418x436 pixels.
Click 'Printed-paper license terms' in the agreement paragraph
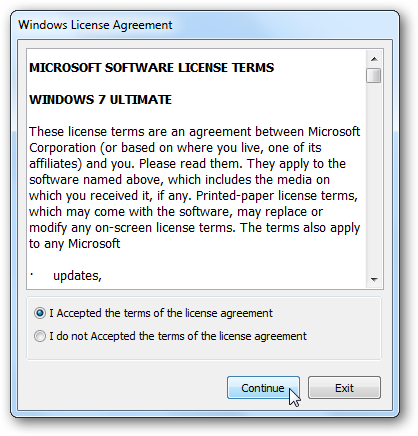pyautogui.click(x=277, y=196)
